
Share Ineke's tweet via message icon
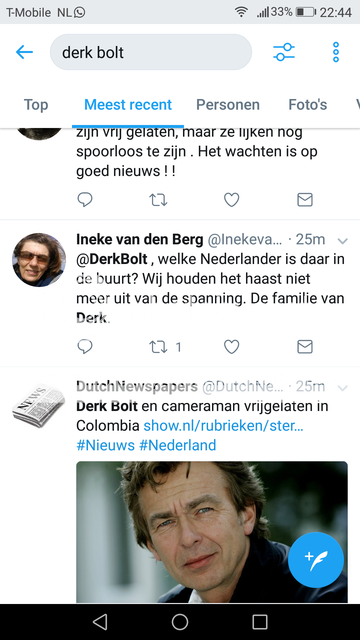tap(305, 347)
